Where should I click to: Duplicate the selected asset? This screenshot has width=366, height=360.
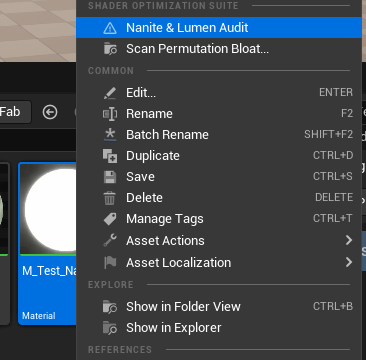(x=219, y=155)
